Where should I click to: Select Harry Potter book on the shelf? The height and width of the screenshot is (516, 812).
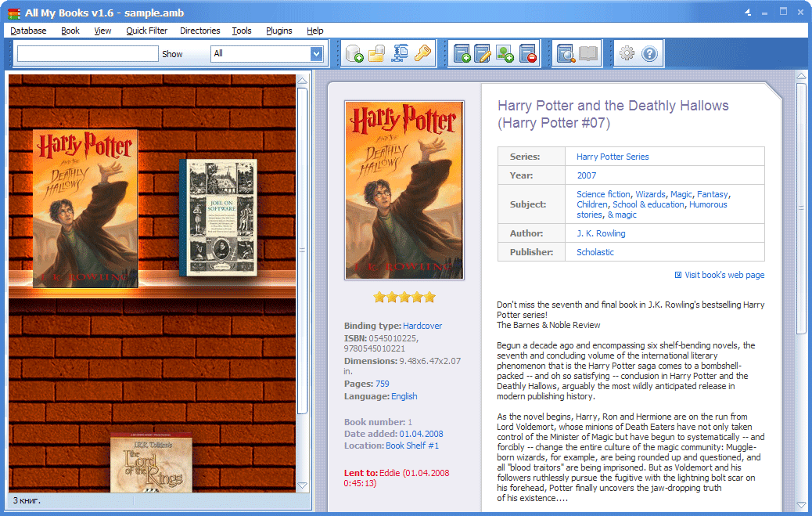pyautogui.click(x=85, y=208)
